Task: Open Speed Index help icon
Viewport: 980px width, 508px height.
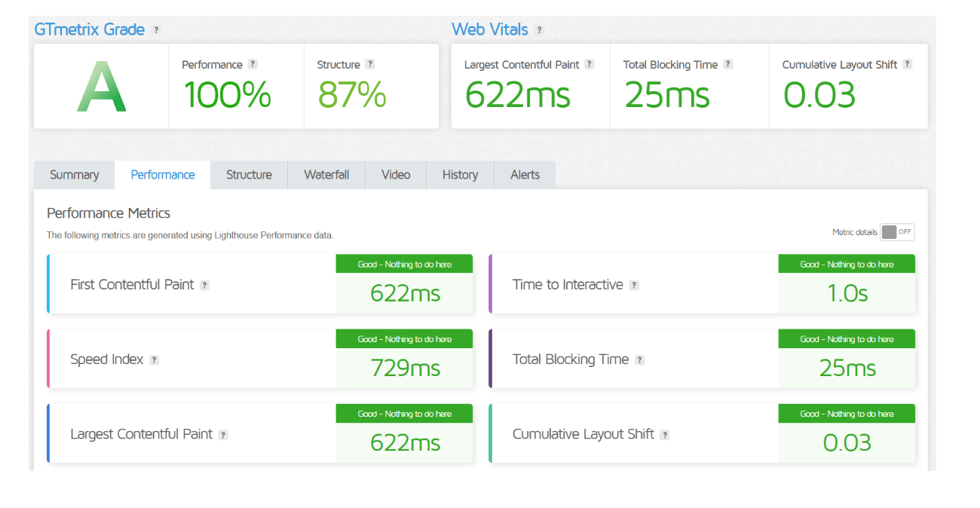Action: tap(154, 360)
